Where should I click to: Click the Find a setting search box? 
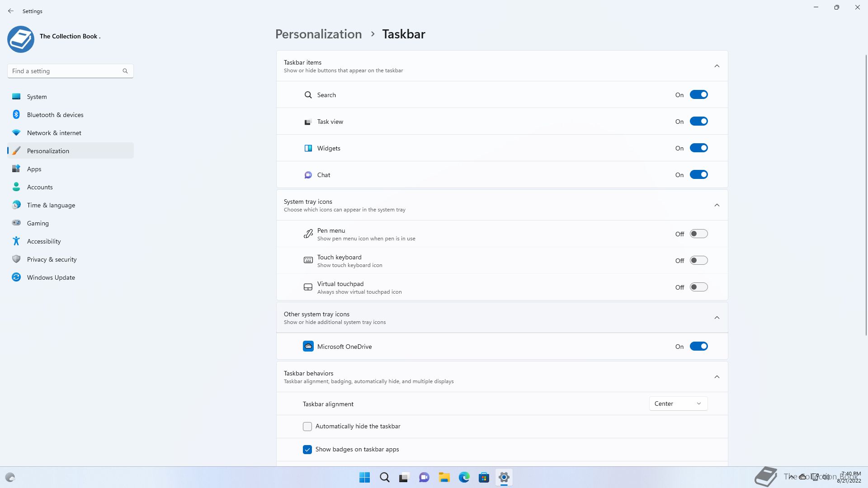71,71
